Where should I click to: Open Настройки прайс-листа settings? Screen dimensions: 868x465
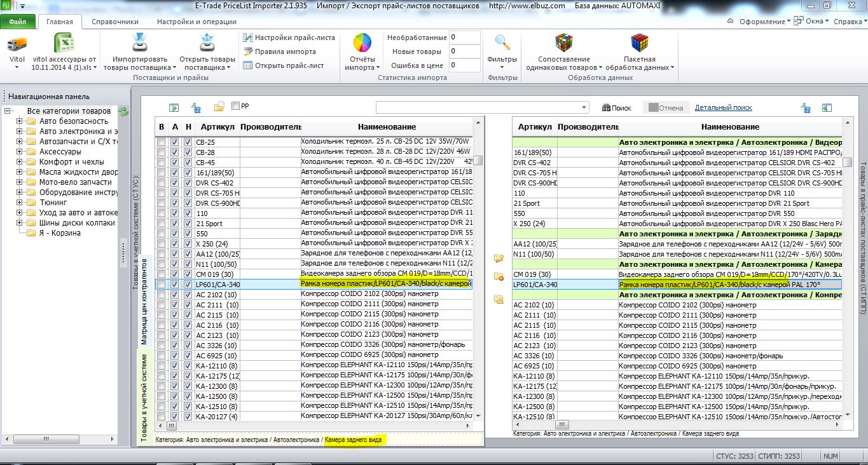pyautogui.click(x=289, y=37)
